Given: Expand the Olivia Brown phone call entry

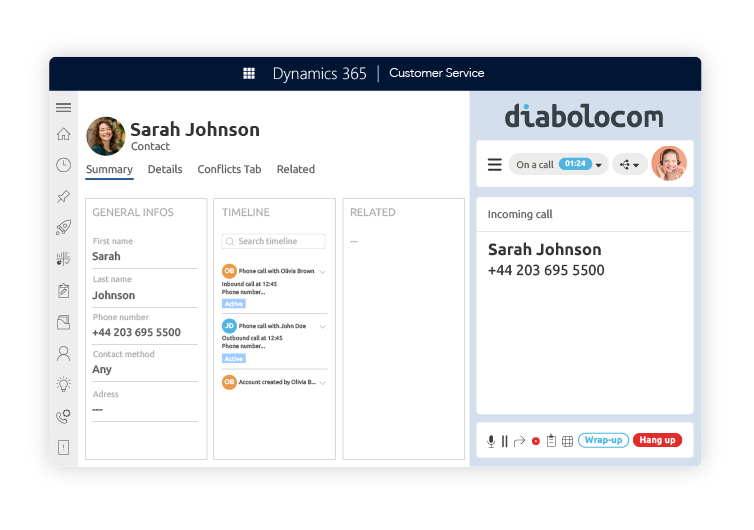Looking at the screenshot, I should (x=322, y=271).
